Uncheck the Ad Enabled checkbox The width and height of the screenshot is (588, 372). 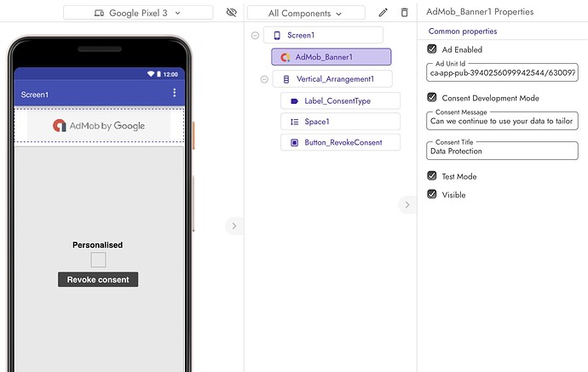(x=432, y=49)
